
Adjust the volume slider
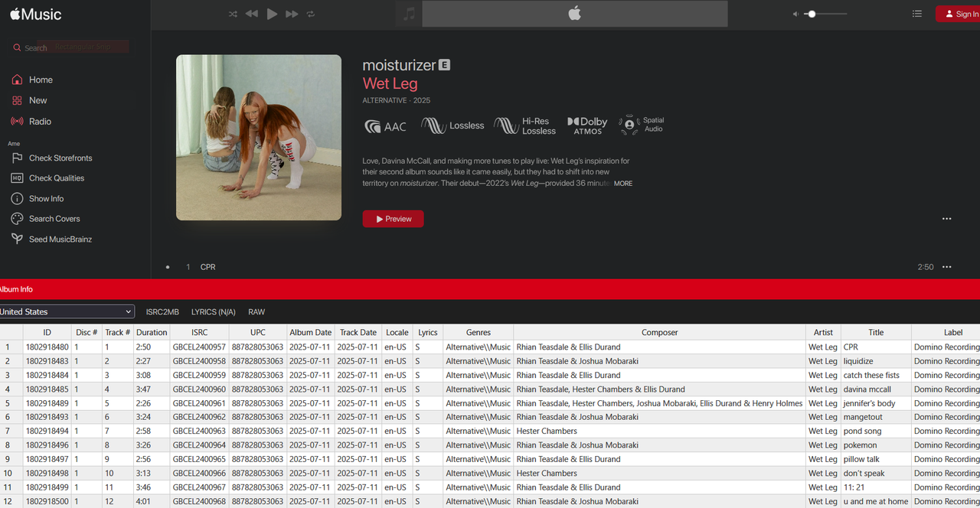(x=827, y=14)
